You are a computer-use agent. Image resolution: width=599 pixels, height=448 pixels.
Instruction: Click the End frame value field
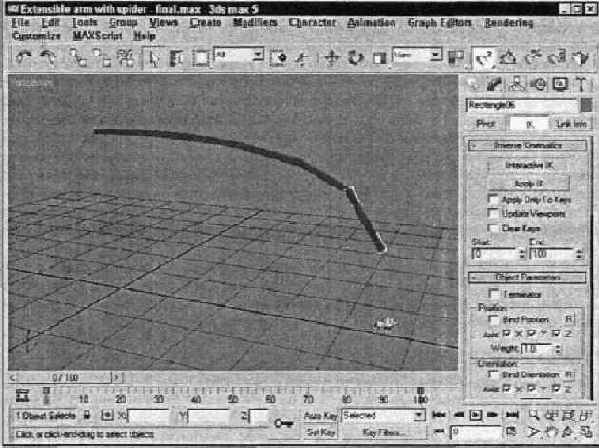point(552,254)
